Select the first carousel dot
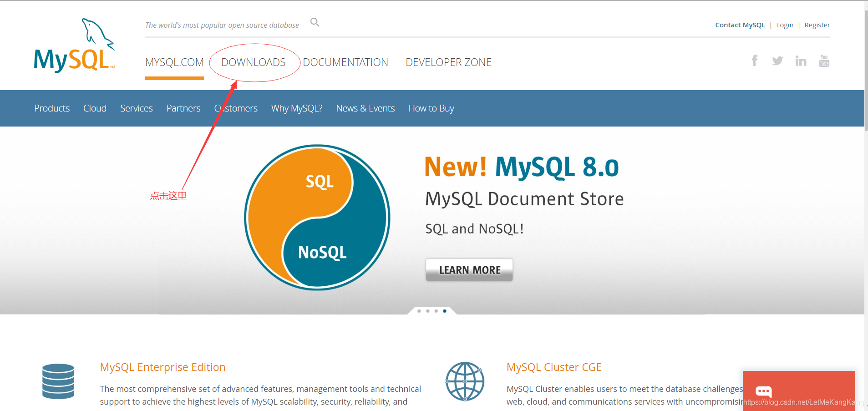868x411 pixels. click(x=419, y=311)
